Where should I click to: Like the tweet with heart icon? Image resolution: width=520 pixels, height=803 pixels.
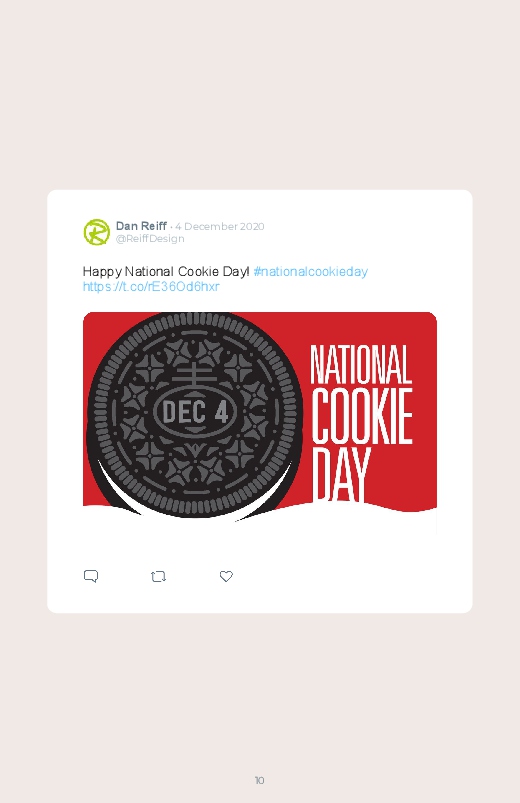pos(226,576)
